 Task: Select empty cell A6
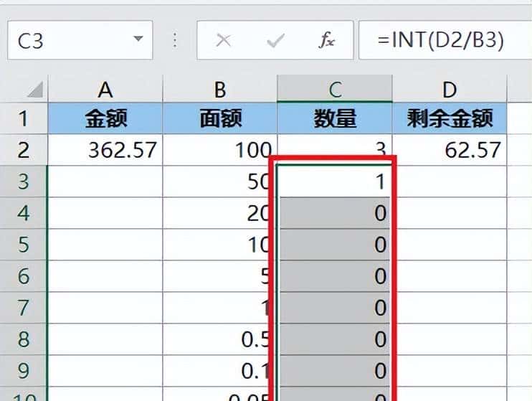click(105, 276)
